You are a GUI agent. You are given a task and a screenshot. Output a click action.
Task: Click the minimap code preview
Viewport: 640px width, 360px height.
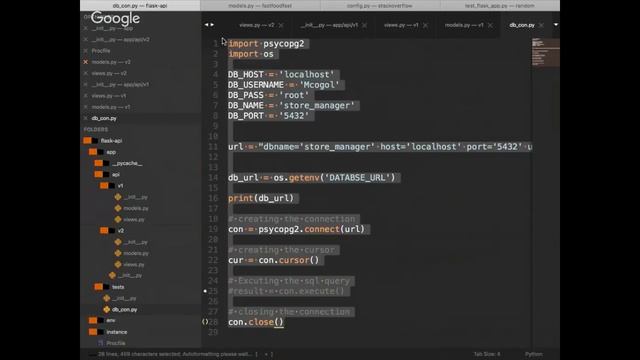point(545,52)
